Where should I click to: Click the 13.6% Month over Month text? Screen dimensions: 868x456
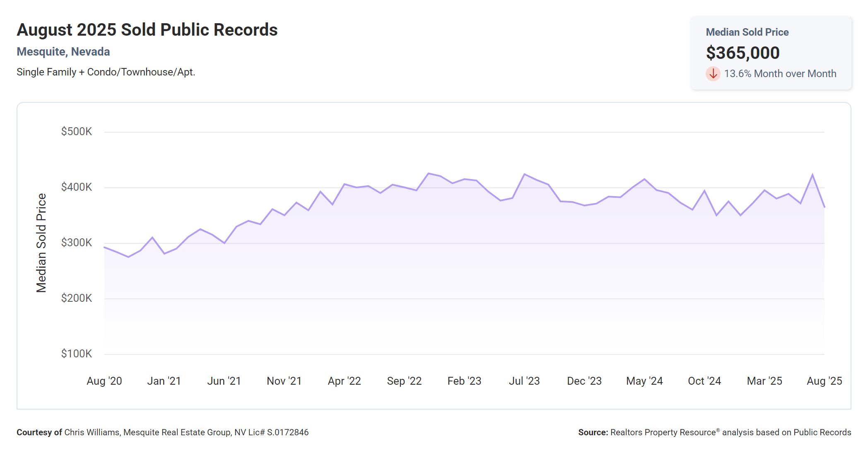coord(780,74)
